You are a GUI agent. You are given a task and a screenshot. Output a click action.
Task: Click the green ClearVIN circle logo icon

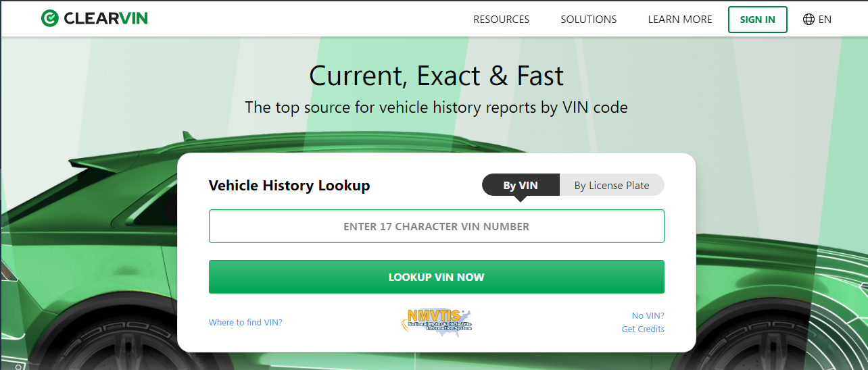coord(50,19)
